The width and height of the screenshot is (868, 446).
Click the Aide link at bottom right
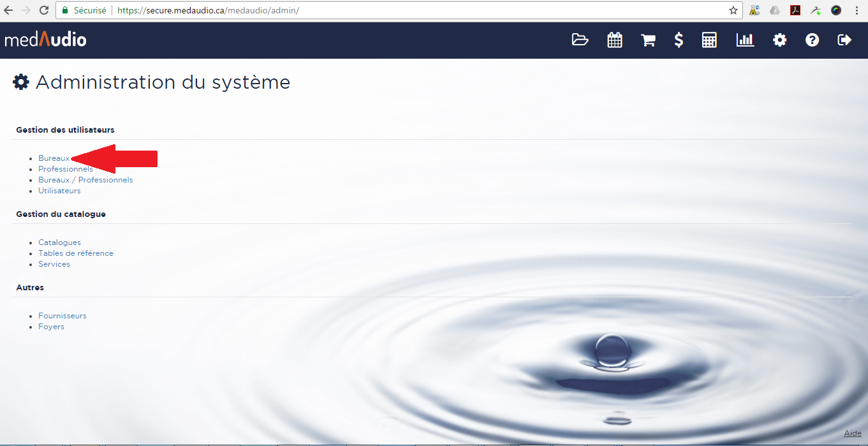pos(852,433)
